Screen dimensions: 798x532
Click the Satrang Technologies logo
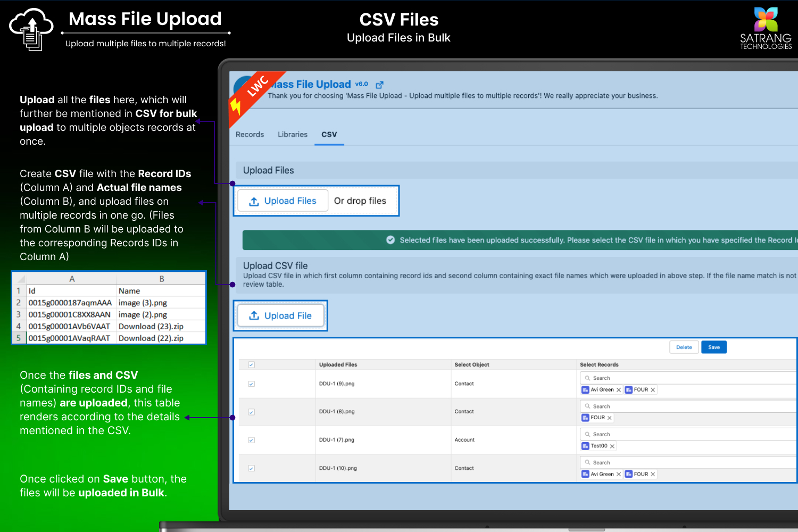766,28
